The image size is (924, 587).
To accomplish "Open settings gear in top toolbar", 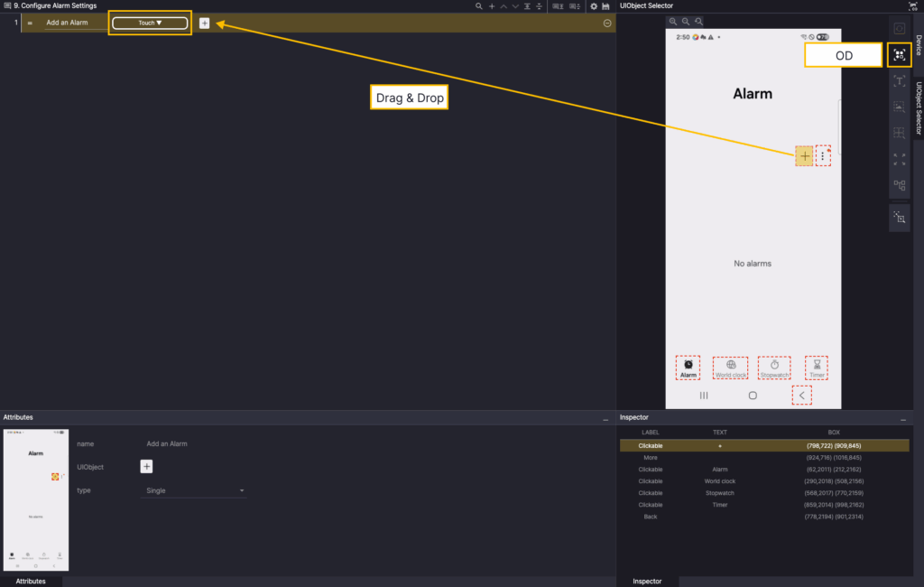I will point(593,6).
